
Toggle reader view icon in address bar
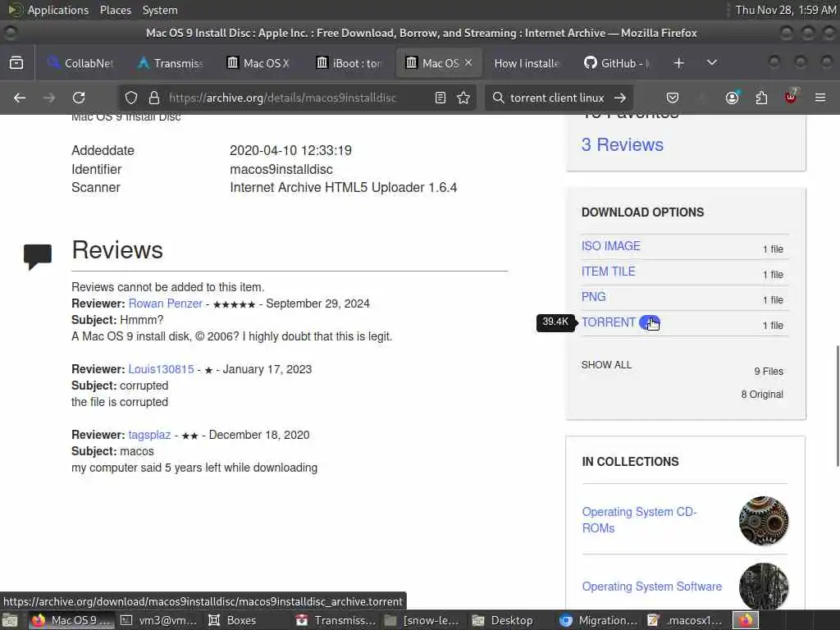click(441, 98)
